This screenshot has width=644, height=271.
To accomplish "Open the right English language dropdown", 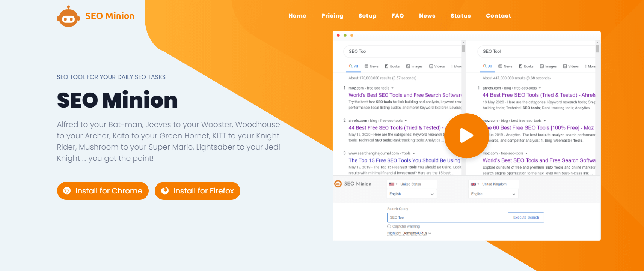I will click(x=493, y=194).
